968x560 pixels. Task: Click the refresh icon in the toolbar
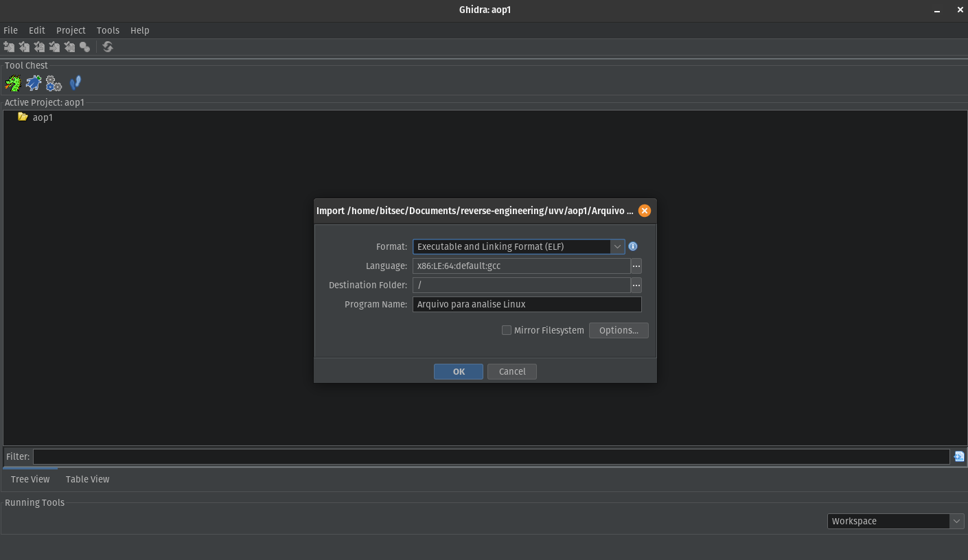(x=107, y=47)
